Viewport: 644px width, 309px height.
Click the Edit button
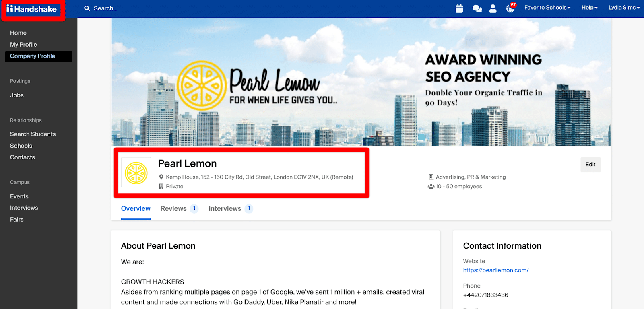click(x=590, y=165)
